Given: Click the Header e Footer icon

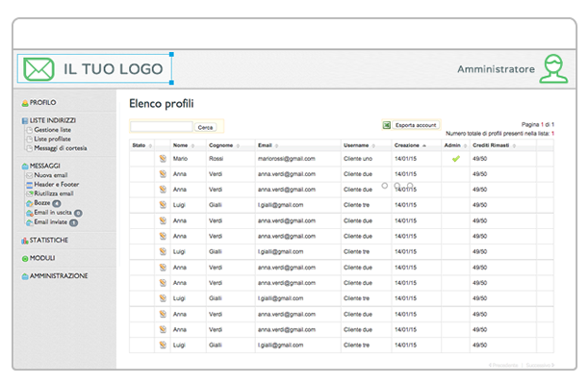Looking at the screenshot, I should coord(29,185).
